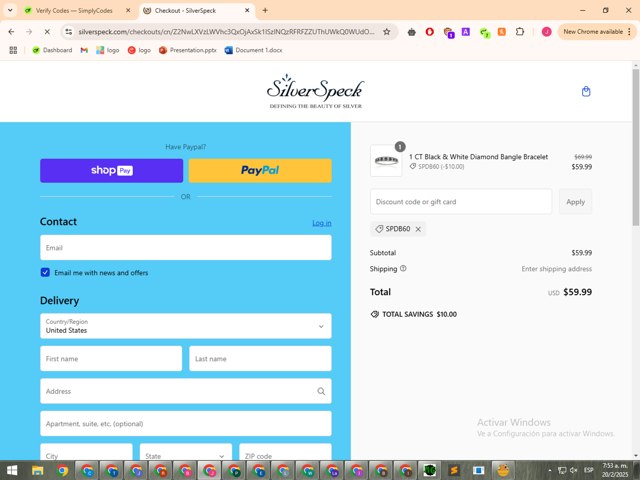Expand the Country/Region dropdown
This screenshot has width=640, height=480.
coord(186,326)
